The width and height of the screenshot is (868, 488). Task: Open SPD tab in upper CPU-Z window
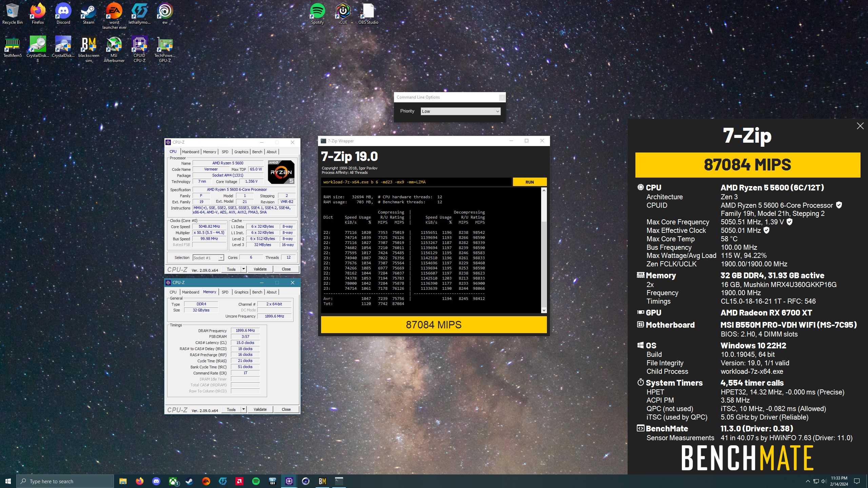pyautogui.click(x=225, y=152)
